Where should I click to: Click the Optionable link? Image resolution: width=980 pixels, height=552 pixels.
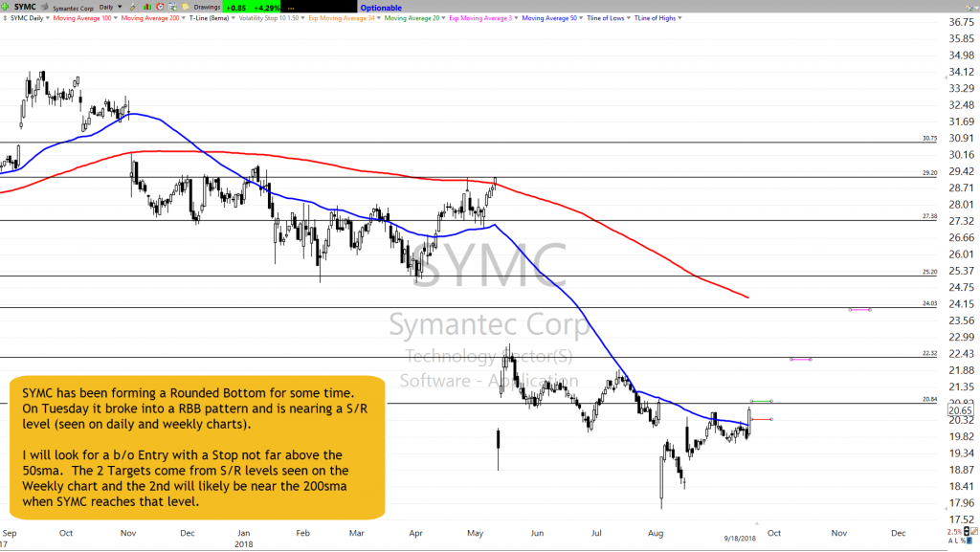coord(381,8)
